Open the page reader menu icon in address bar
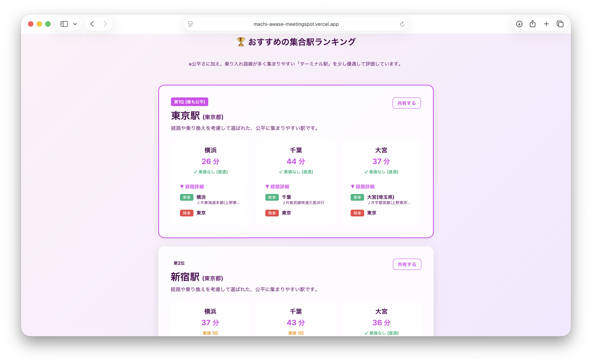This screenshot has width=592, height=364. [190, 24]
